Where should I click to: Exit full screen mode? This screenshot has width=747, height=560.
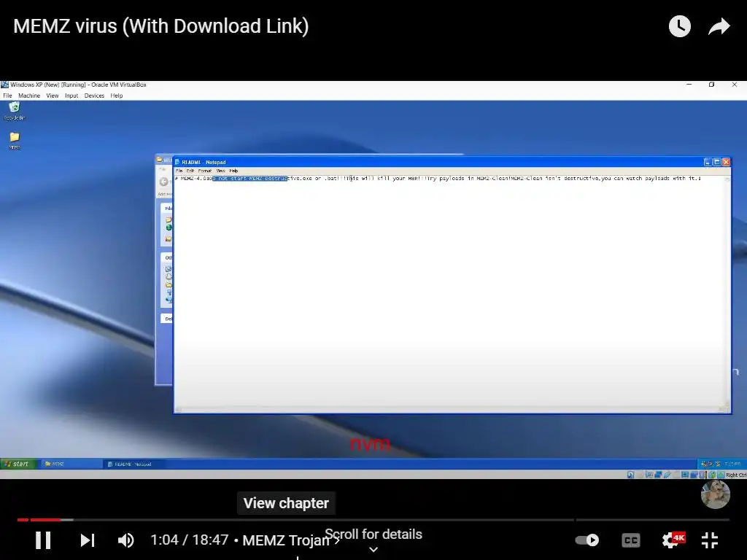point(710,540)
